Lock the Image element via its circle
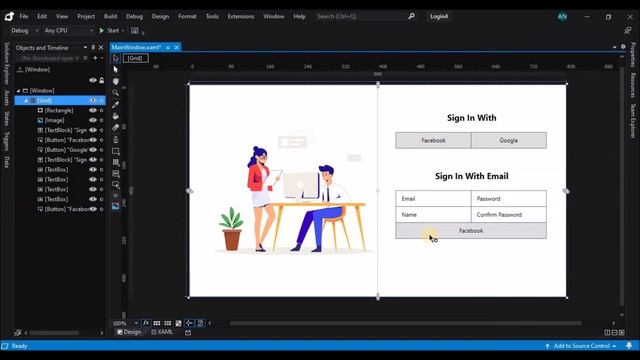Viewport: 640px width, 360px height. click(101, 120)
